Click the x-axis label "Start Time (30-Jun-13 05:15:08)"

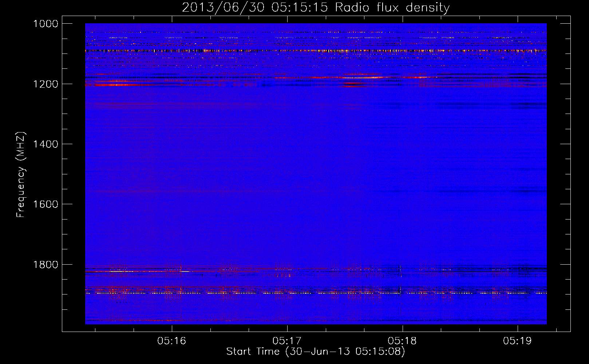pyautogui.click(x=316, y=352)
